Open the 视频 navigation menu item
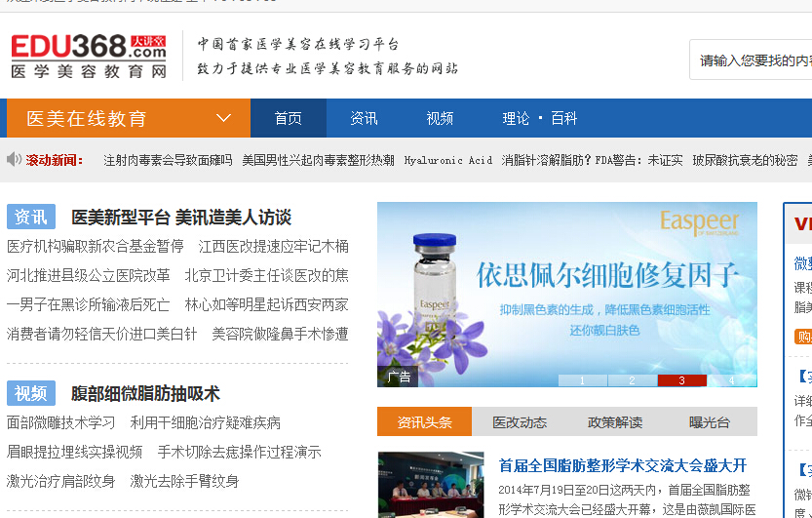This screenshot has height=518, width=812. click(440, 118)
